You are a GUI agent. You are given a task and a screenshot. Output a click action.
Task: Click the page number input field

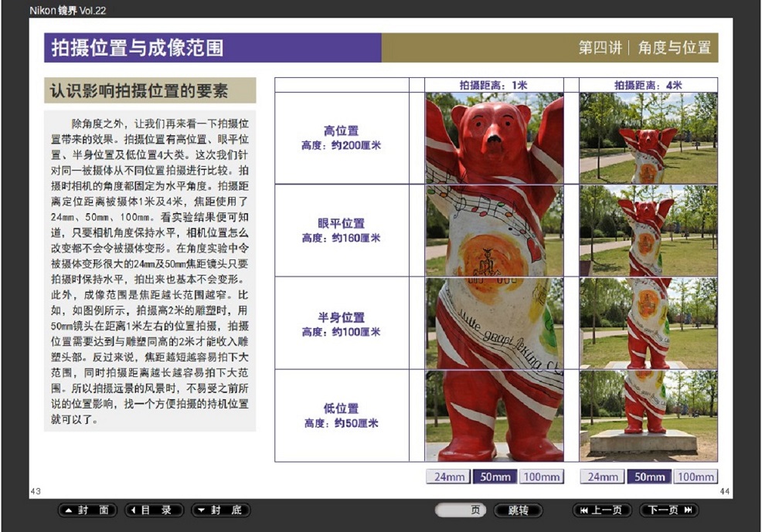click(x=461, y=510)
